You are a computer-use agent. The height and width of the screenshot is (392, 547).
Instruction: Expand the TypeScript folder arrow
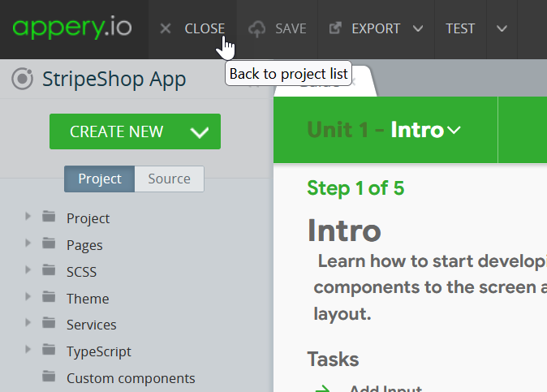point(28,349)
